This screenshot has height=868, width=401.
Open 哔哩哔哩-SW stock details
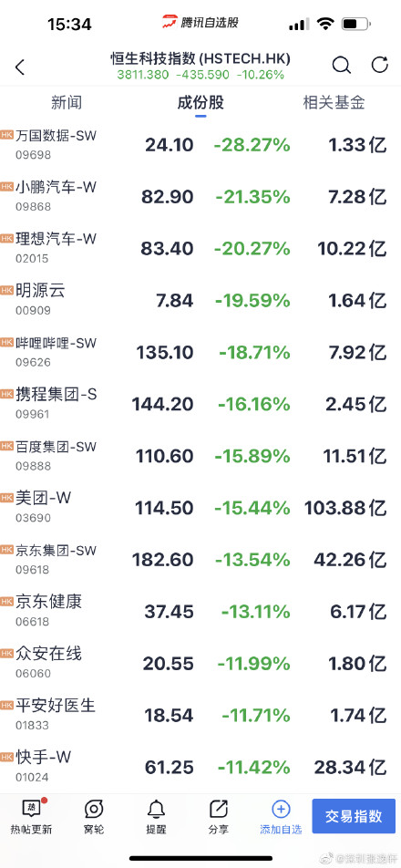click(200, 353)
